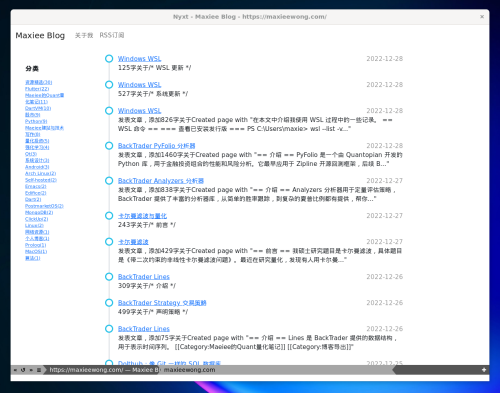Click the 2022-12-27 date beside 卡尔曼滤波与量化
Screen dimensions: 500x393
(x=385, y=216)
